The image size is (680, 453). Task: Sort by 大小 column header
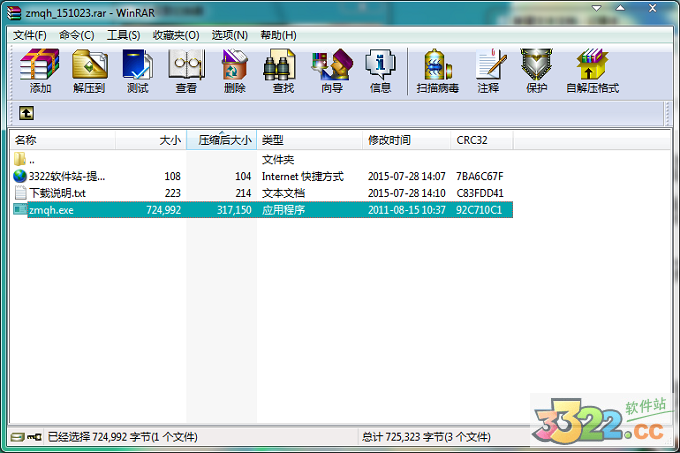point(151,140)
